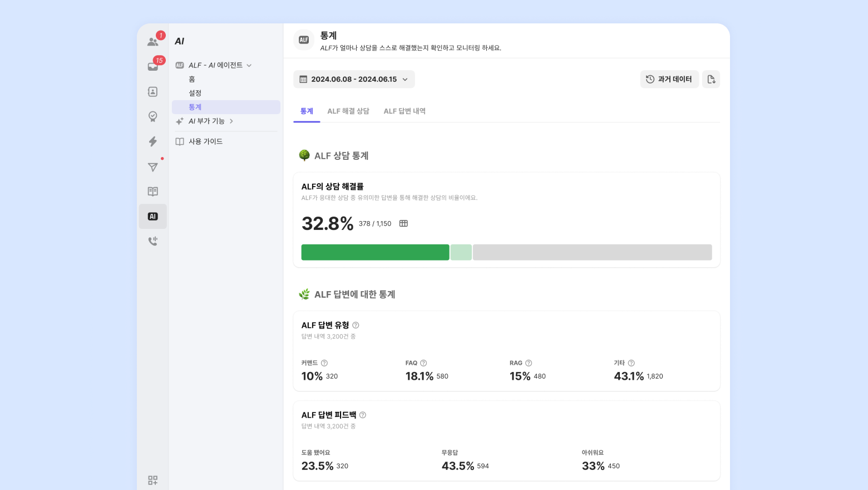Open the contacts icon in sidebar
The image size is (868, 490).
tap(152, 92)
